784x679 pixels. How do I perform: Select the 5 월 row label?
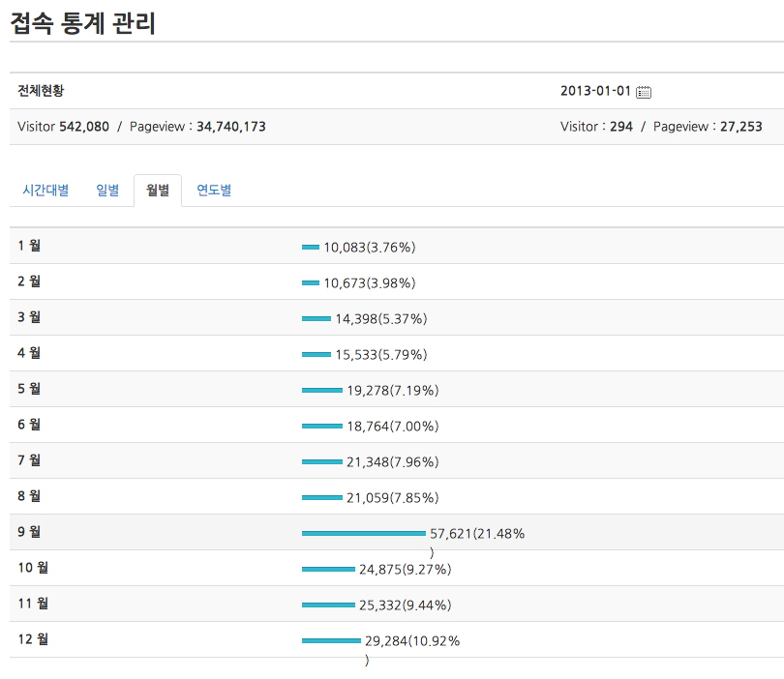pos(29,389)
